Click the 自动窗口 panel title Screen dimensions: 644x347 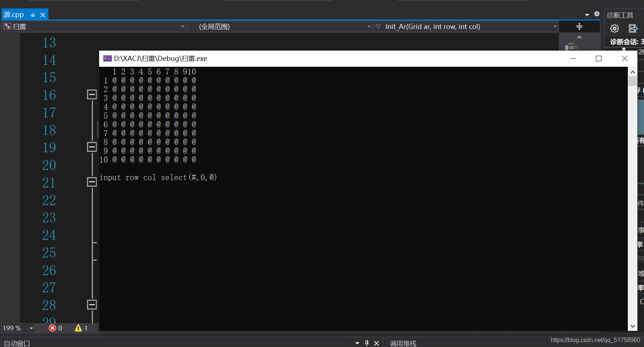coord(17,343)
